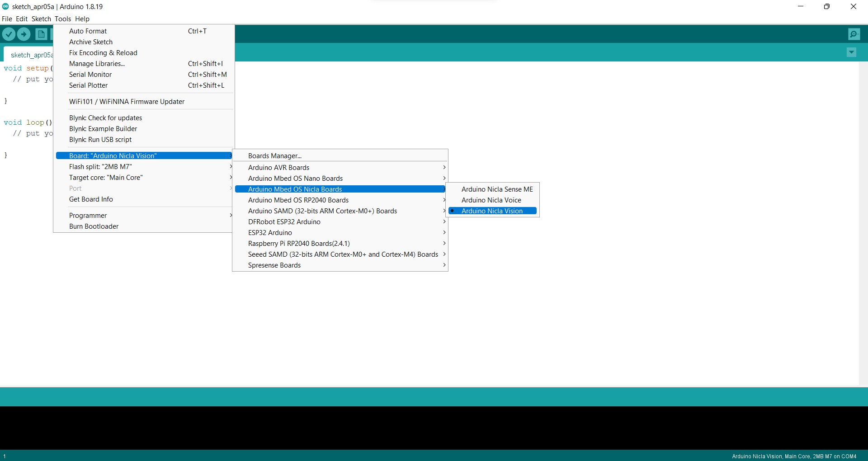Image resolution: width=868 pixels, height=461 pixels.
Task: Launch the Serial Monitor menu entry
Action: (x=144, y=75)
